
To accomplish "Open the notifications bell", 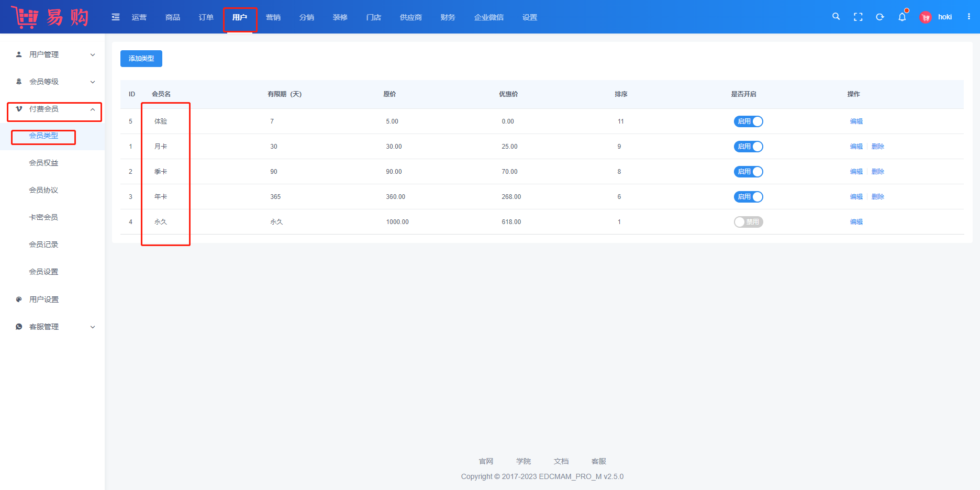I will (902, 17).
